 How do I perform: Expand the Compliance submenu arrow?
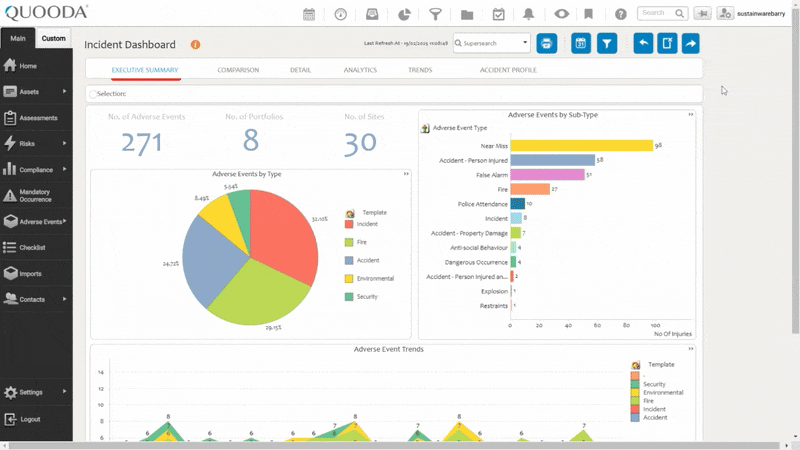64,169
